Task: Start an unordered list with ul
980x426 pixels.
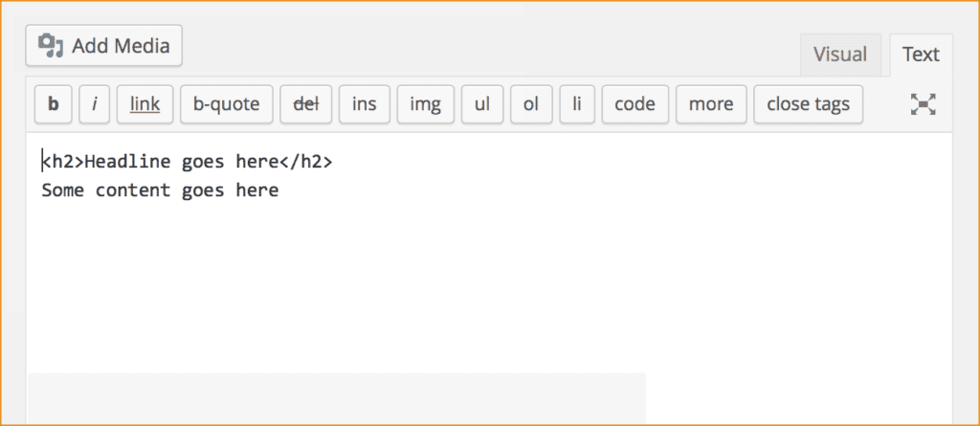Action: tap(482, 103)
